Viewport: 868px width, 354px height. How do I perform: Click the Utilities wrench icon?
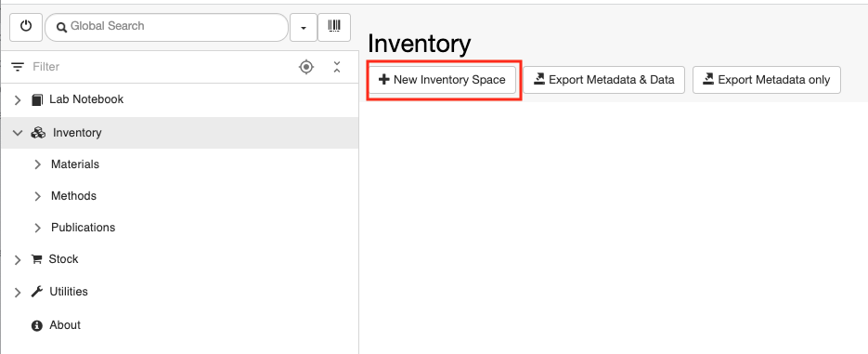click(37, 292)
